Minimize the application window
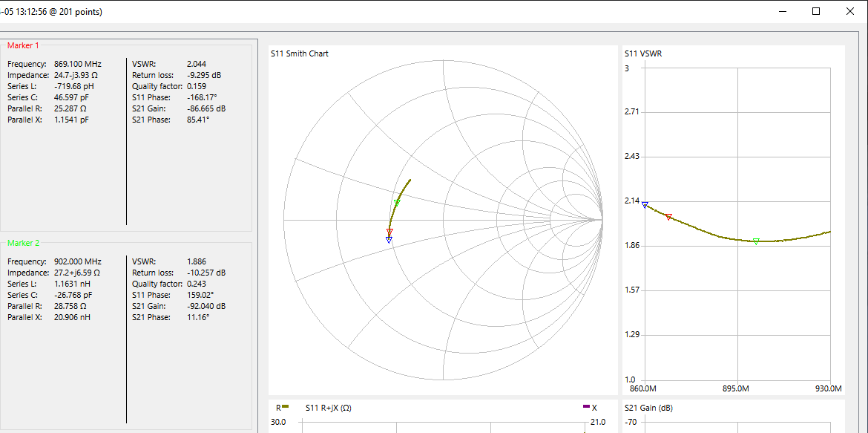This screenshot has width=868, height=433. [783, 11]
